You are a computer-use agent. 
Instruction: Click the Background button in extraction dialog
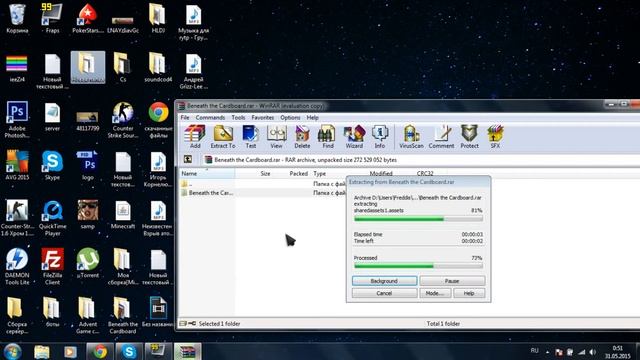point(384,281)
